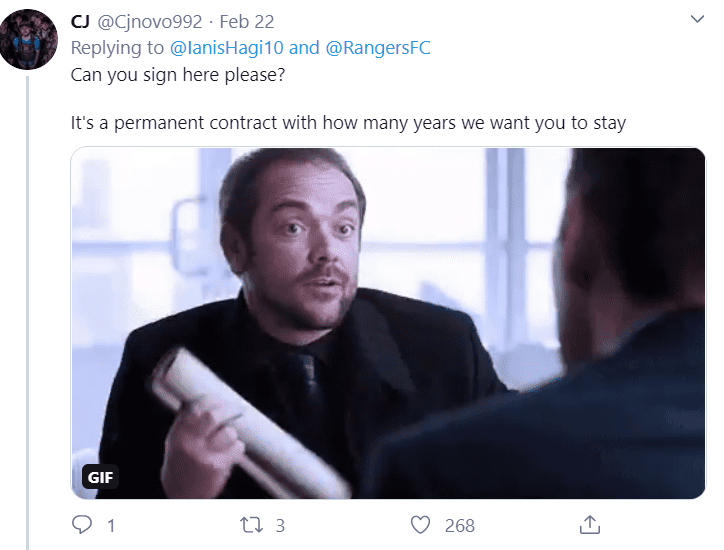The width and height of the screenshot is (724, 550).
Task: Open the @RangersFC mention link
Action: pyautogui.click(x=378, y=48)
